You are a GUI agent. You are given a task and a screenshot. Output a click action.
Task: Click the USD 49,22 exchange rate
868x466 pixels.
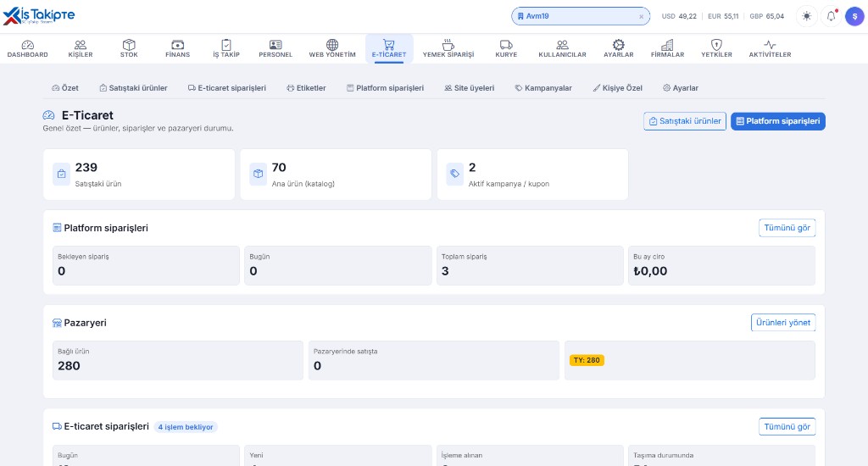point(679,17)
